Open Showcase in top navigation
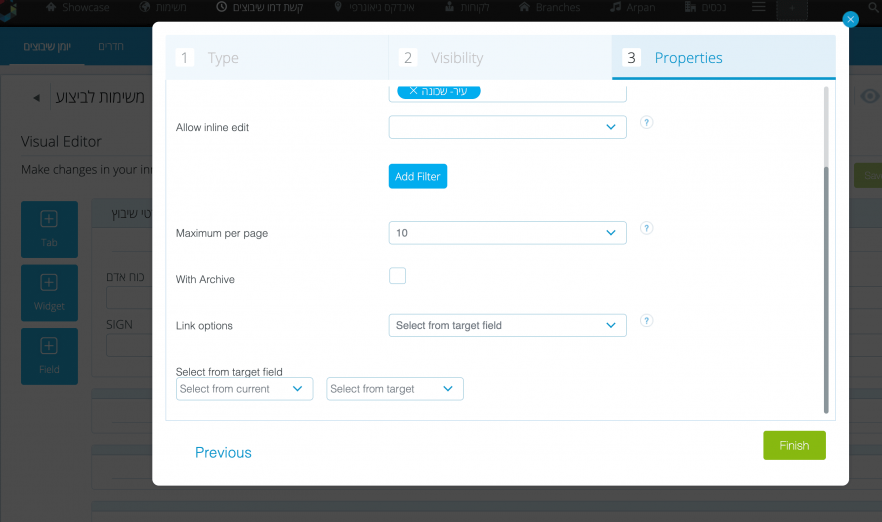Viewport: 882px width, 522px height. point(78,7)
